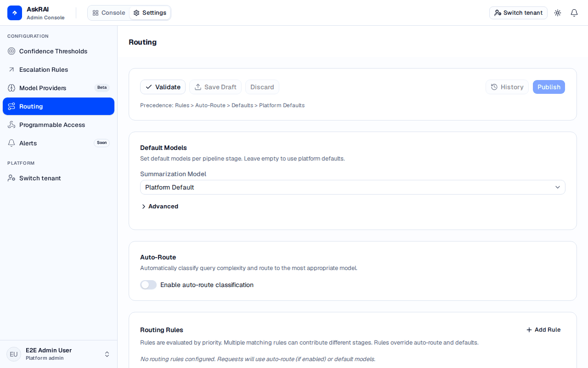The image size is (588, 368).
Task: Click the Soon badge on Alerts
Action: [102, 143]
